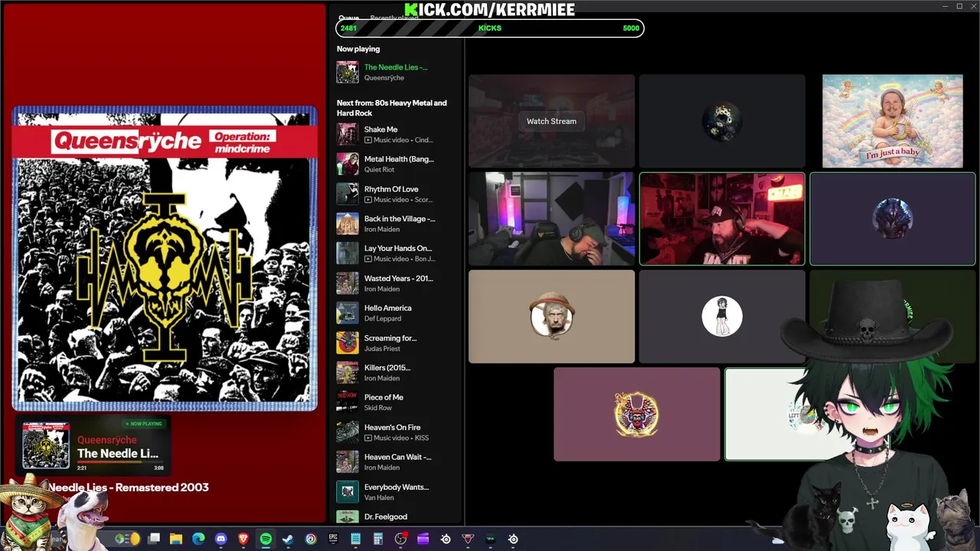Click the Shake Me album art thumbnail
The width and height of the screenshot is (980, 551).
point(348,135)
